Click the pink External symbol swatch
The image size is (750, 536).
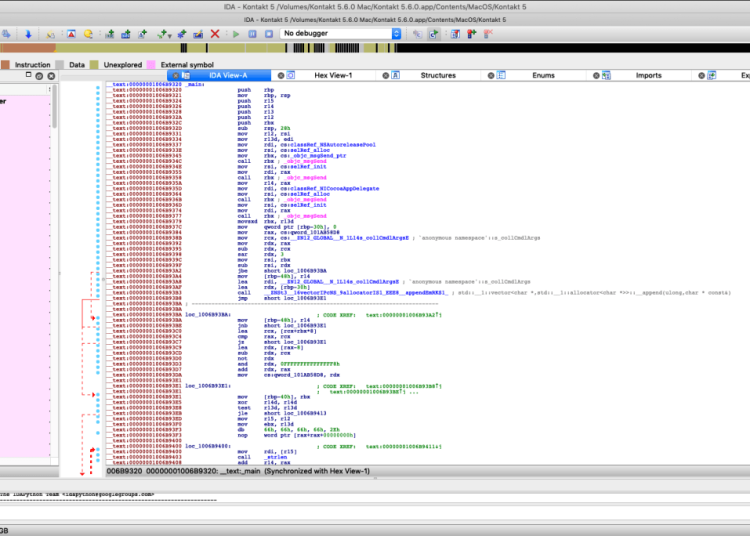click(151, 64)
